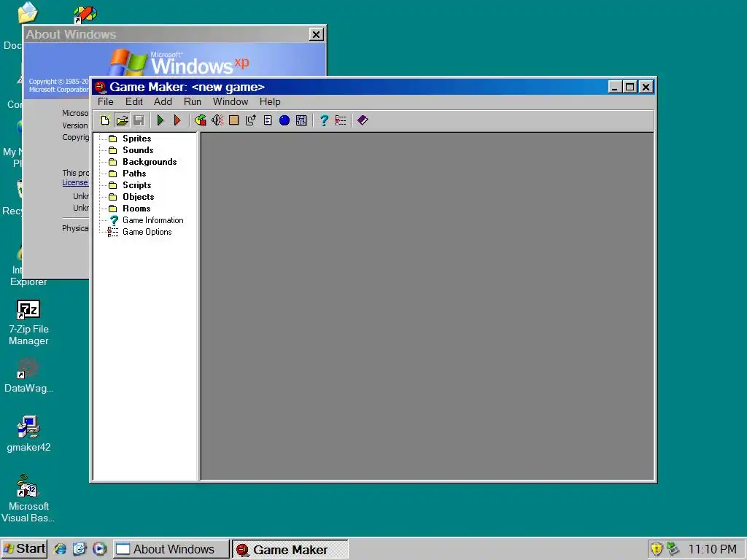The height and width of the screenshot is (560, 747).
Task: Open gmaker42 desktop icon
Action: pyautogui.click(x=28, y=434)
